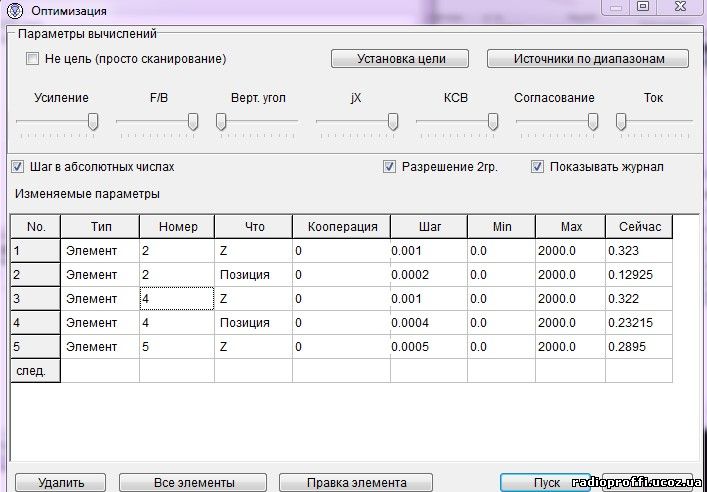This screenshot has height=492, width=707.
Task: Toggle the 'Показывать журнал' checkbox
Action: click(x=537, y=167)
